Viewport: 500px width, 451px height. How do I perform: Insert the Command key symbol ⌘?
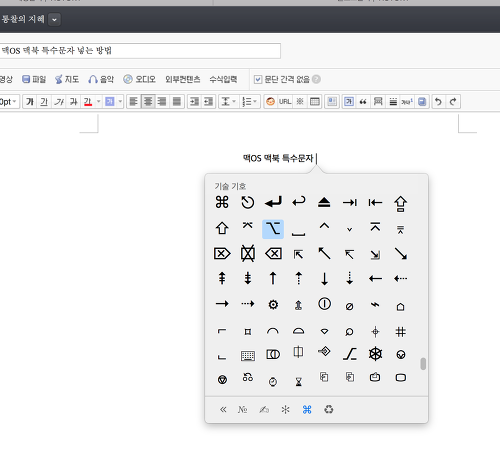222,202
